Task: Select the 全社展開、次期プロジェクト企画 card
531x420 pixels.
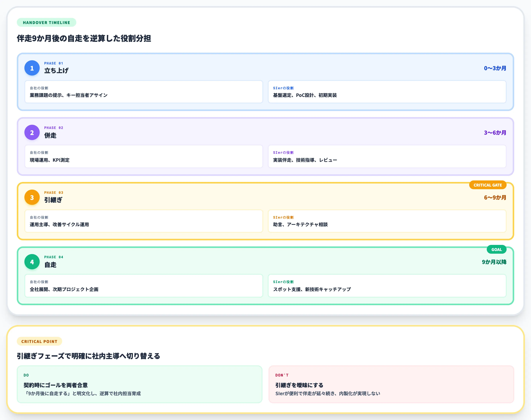Action: click(x=144, y=286)
